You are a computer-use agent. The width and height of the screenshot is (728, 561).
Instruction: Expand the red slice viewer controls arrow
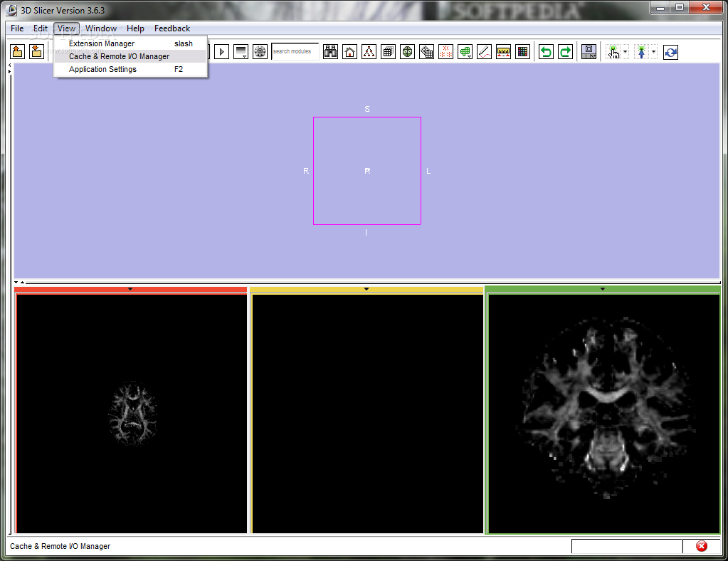[x=130, y=289]
